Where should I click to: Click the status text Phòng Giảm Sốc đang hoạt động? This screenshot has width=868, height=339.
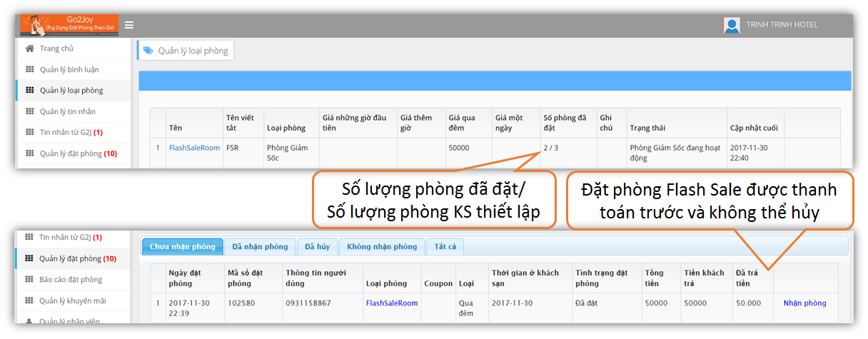click(x=674, y=153)
